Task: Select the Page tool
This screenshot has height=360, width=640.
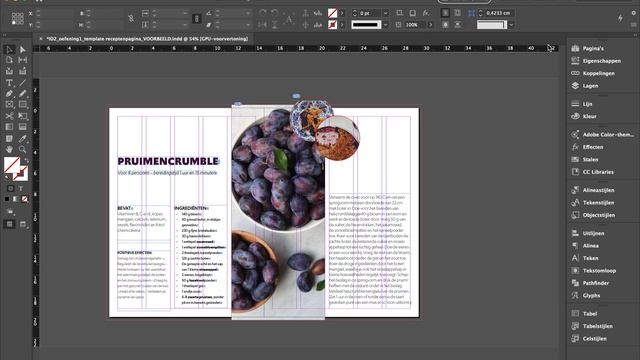Action: (x=9, y=60)
